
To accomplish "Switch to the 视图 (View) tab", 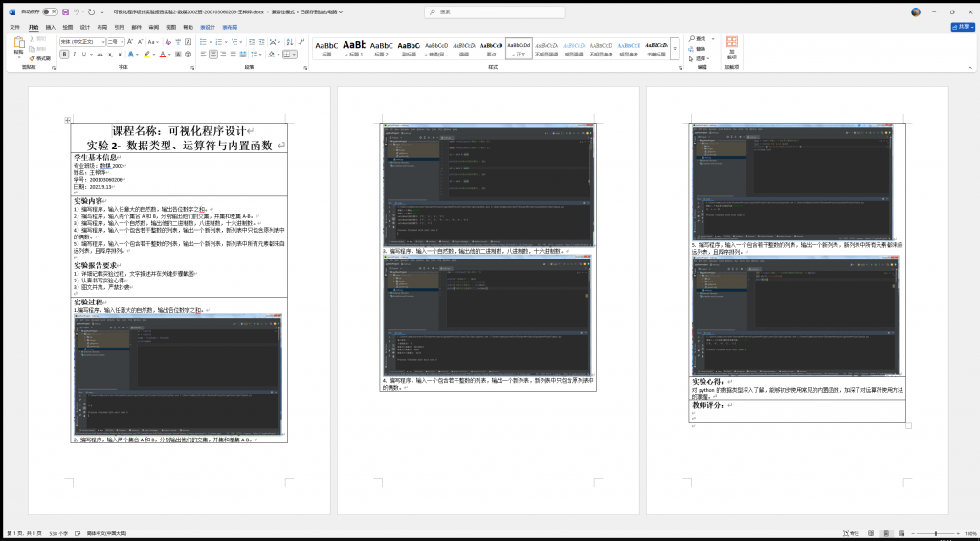I will [171, 28].
